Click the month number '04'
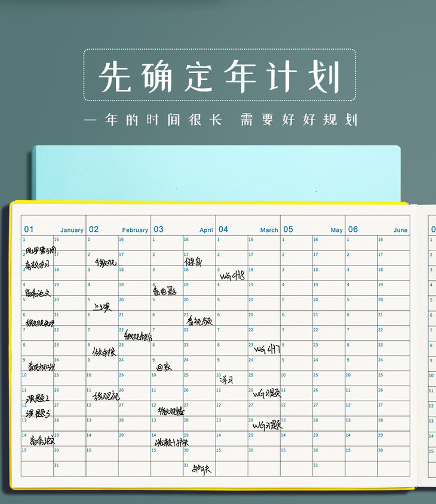436x504 pixels. (223, 229)
